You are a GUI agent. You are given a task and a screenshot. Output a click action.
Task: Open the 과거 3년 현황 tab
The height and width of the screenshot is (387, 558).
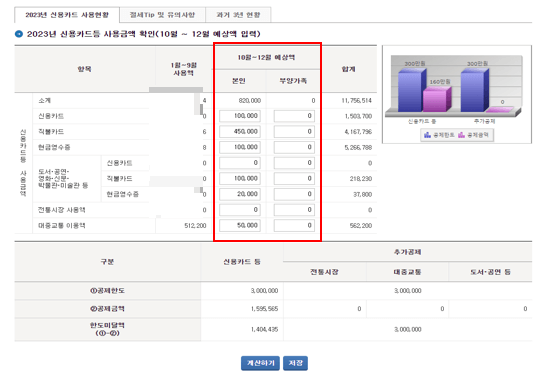[238, 15]
